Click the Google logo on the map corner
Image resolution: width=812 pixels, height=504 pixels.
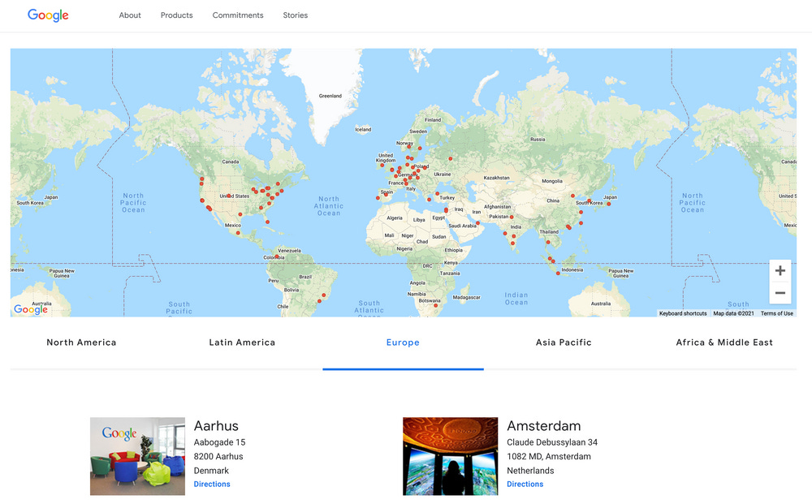tap(31, 309)
